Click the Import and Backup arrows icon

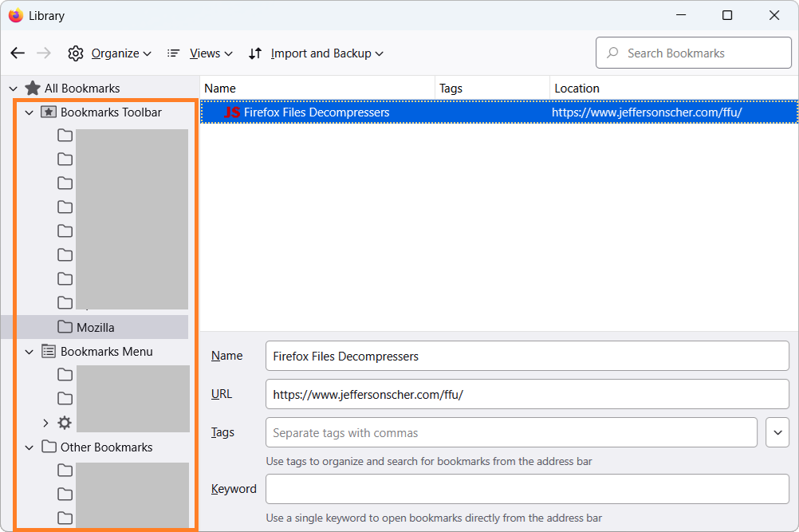coord(255,53)
